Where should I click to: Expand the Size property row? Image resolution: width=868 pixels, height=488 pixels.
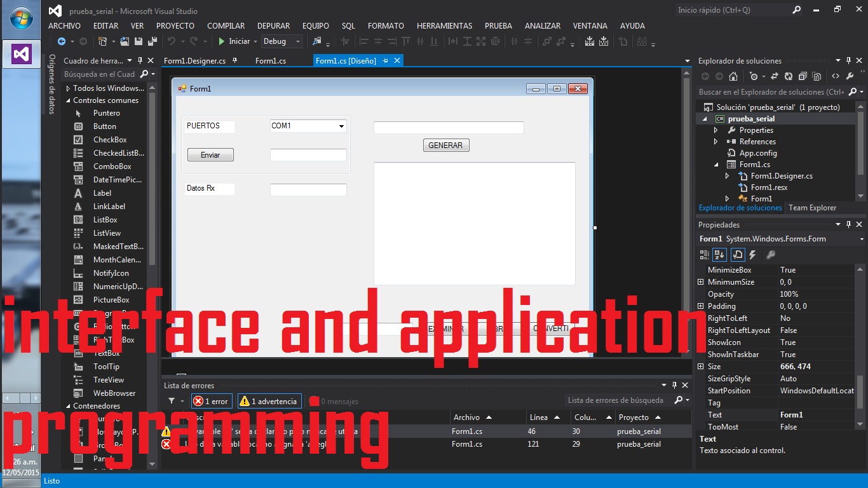click(701, 367)
